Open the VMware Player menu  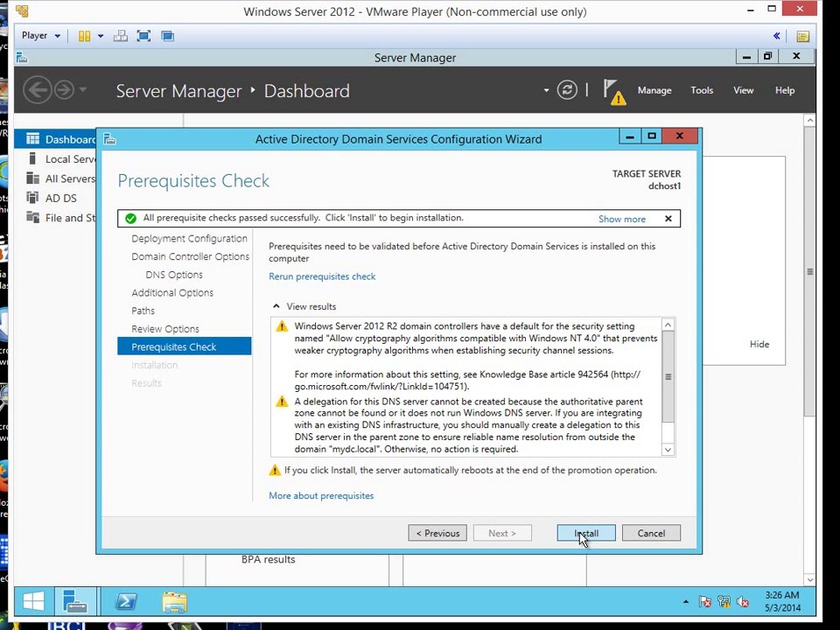[41, 36]
